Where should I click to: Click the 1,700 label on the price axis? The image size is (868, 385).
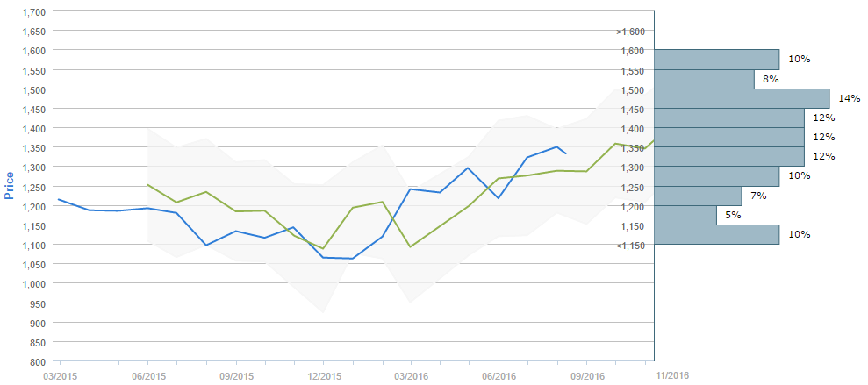[x=34, y=12]
